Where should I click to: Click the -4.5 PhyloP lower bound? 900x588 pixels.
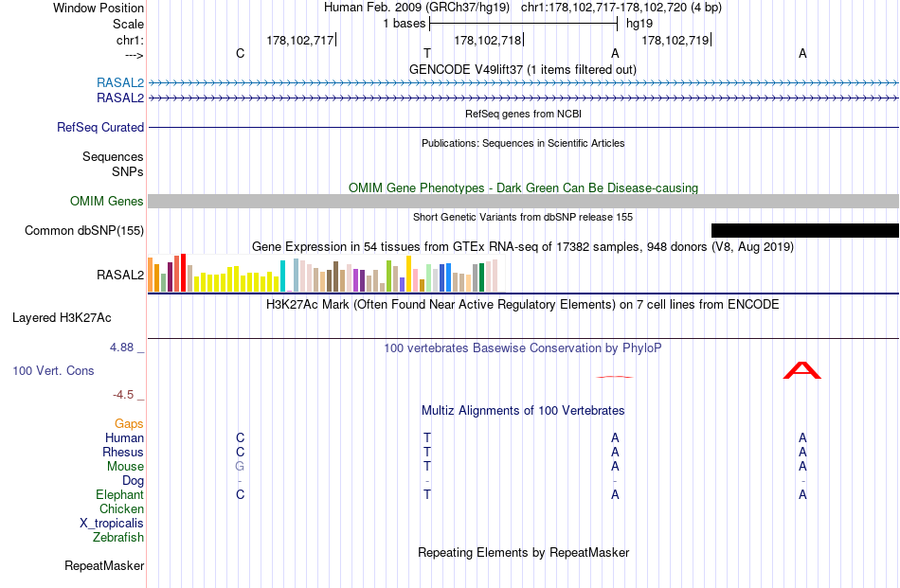pos(123,394)
